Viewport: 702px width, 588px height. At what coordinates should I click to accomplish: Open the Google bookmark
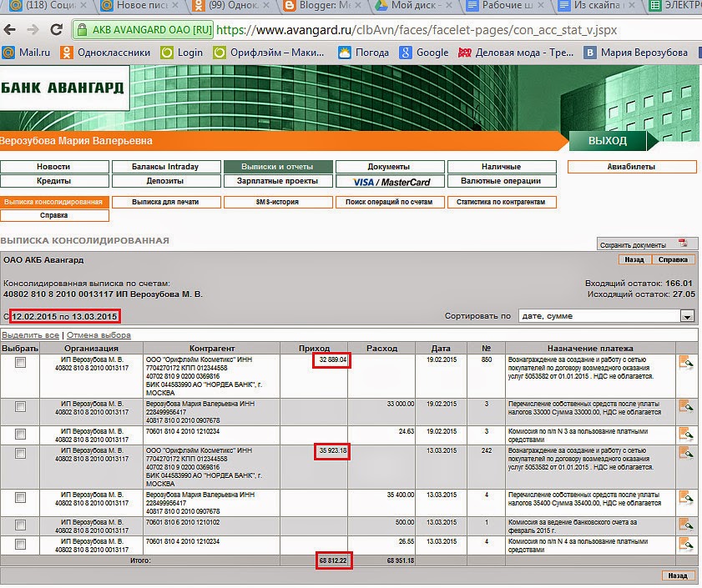point(424,53)
